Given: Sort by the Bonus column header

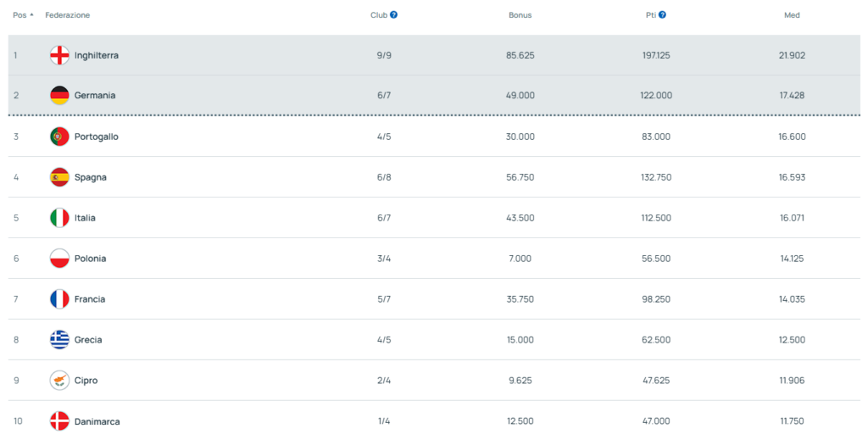Looking at the screenshot, I should click(520, 15).
